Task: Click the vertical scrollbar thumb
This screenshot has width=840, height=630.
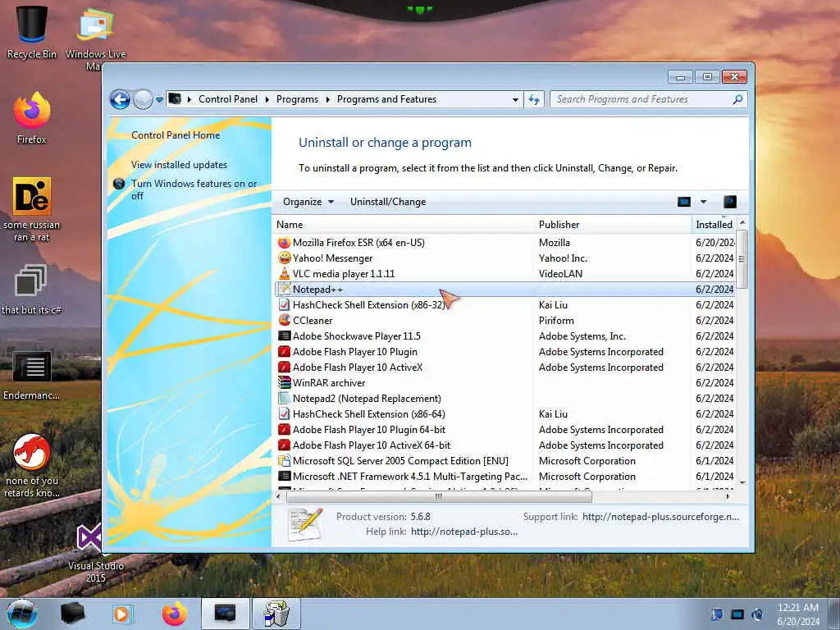Action: pyautogui.click(x=742, y=258)
